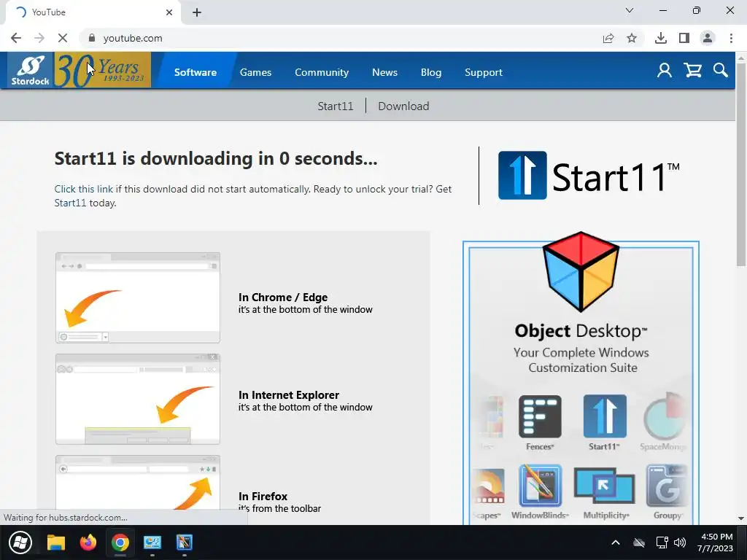Click the 'In Chrome / Edge' label

pos(283,297)
